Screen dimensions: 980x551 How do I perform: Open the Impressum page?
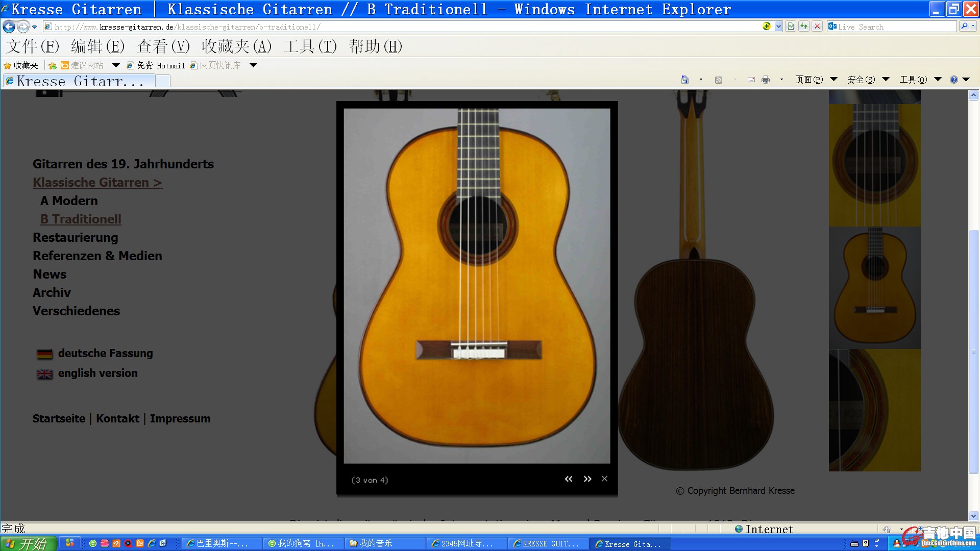tap(180, 418)
